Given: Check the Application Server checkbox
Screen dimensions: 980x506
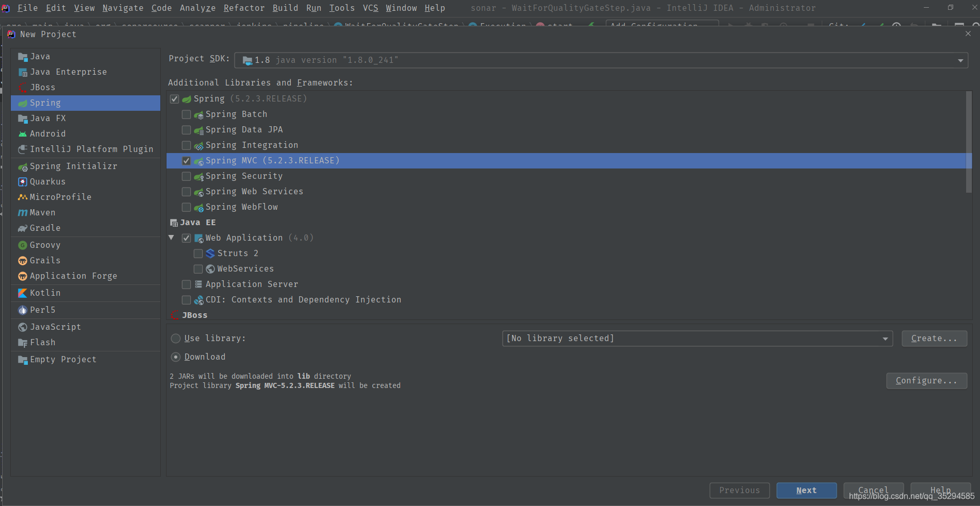Looking at the screenshot, I should pyautogui.click(x=187, y=284).
